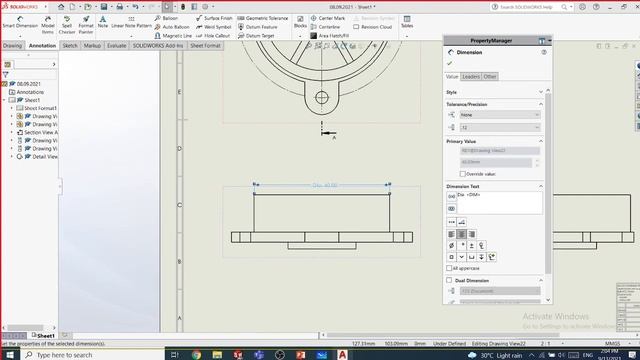Open Linear Note Pattern tool
The height and width of the screenshot is (360, 640).
point(131,23)
